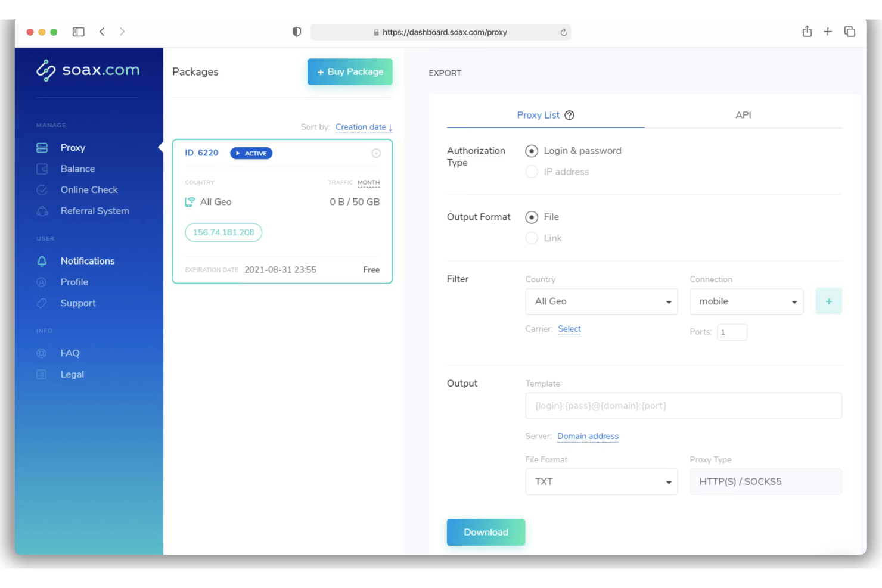Click the Domain address link
The width and height of the screenshot is (882, 588).
point(588,437)
